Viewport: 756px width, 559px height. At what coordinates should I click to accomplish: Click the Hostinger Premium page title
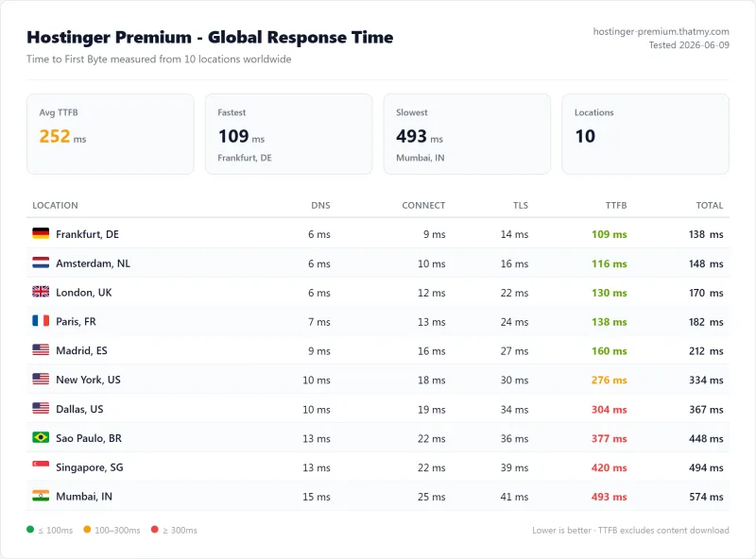click(x=210, y=37)
